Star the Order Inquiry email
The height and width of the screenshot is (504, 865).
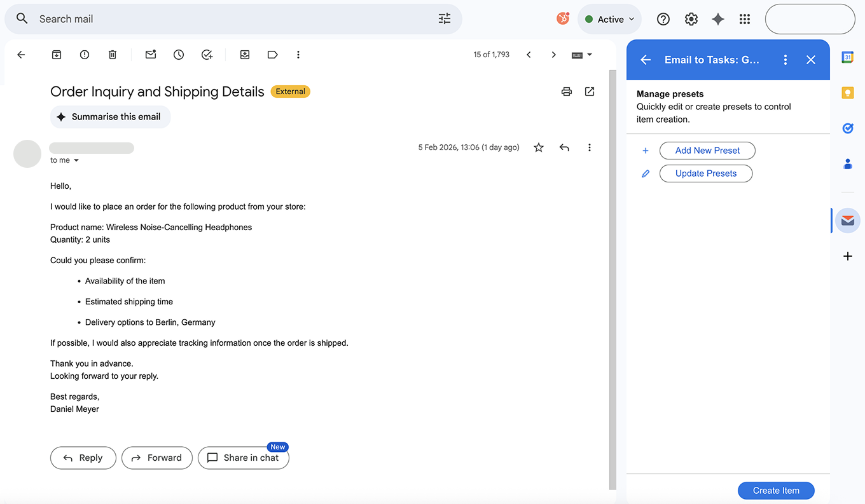coord(539,147)
